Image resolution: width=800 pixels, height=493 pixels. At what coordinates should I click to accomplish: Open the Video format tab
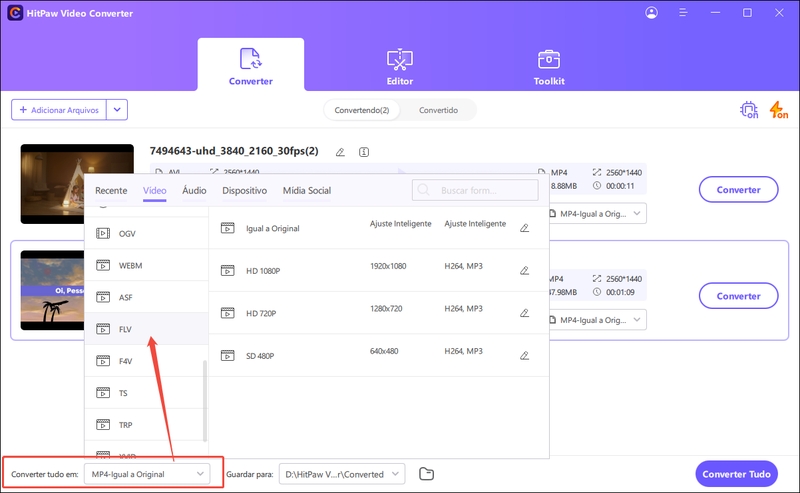pos(155,190)
